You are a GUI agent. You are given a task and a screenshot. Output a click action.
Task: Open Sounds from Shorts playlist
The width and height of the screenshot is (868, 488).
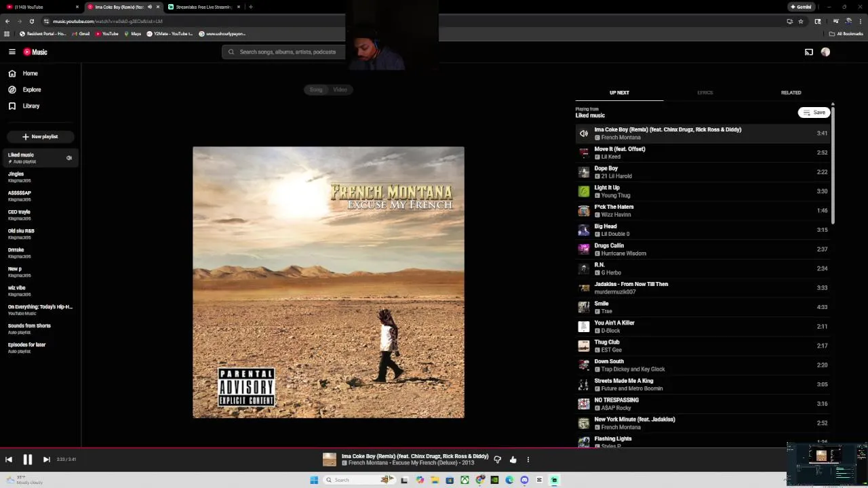click(40, 329)
